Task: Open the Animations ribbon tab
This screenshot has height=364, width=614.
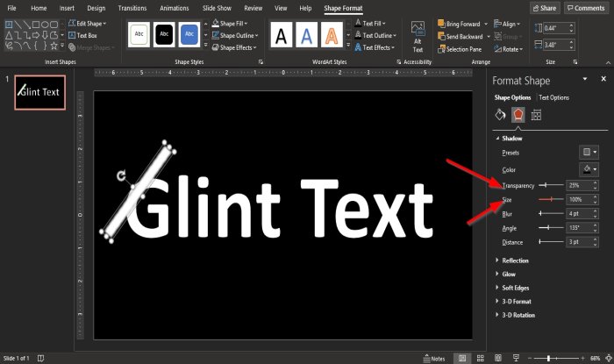Action: pos(175,8)
